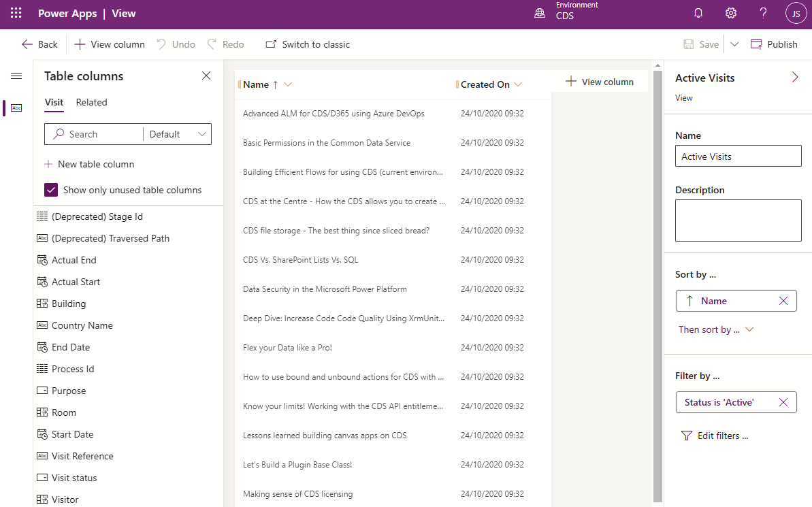812x507 pixels.
Task: Click the Status is 'Active' filter chip
Action: [x=736, y=402]
